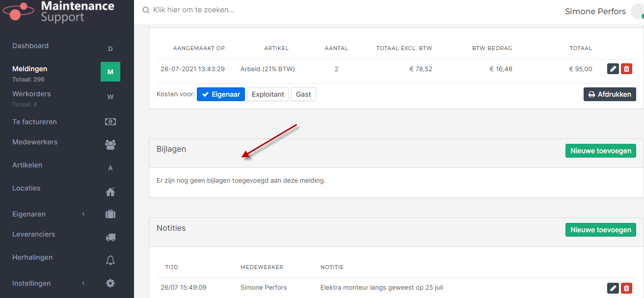Add a new note under Notities
644x298 pixels.
[601, 230]
